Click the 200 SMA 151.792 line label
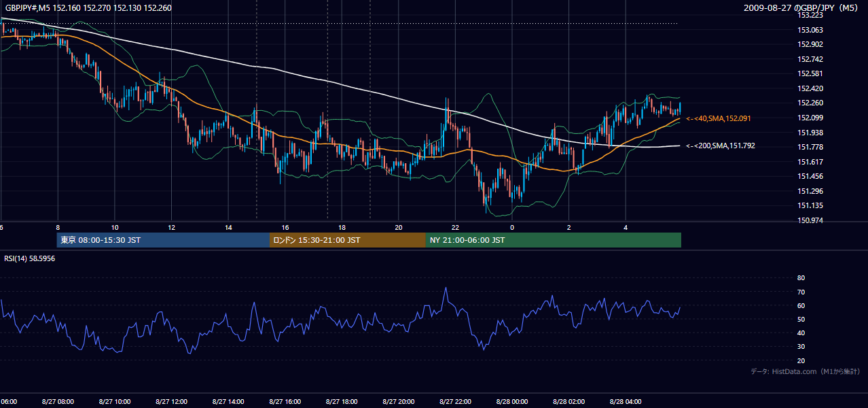The image size is (868, 408). pyautogui.click(x=720, y=146)
